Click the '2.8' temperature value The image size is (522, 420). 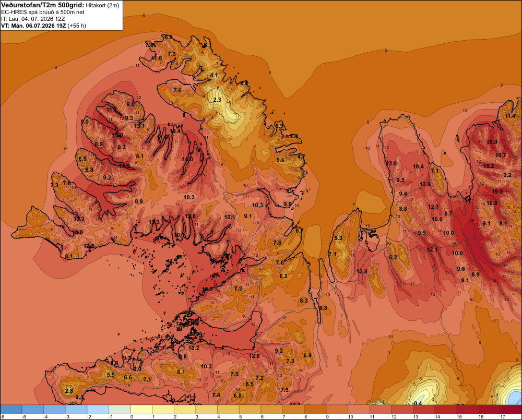pyautogui.click(x=69, y=391)
